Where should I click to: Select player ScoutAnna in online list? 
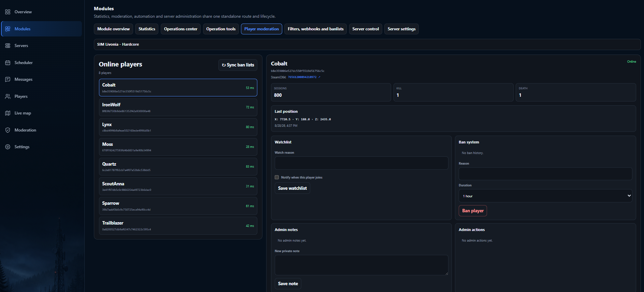(178, 186)
